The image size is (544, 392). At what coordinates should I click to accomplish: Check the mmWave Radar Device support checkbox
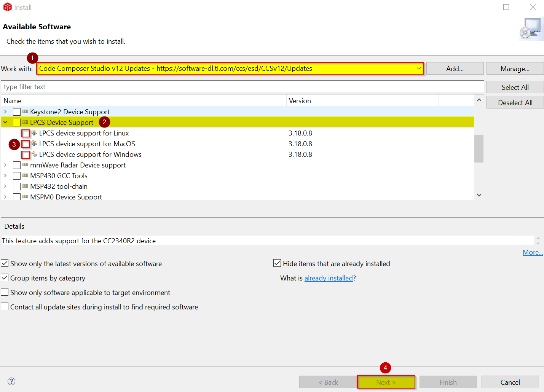(17, 165)
